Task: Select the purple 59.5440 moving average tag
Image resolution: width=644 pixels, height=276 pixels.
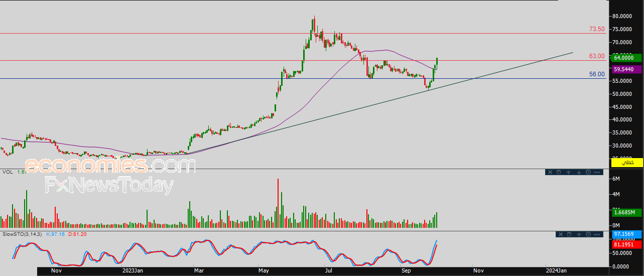Action: coord(626,70)
